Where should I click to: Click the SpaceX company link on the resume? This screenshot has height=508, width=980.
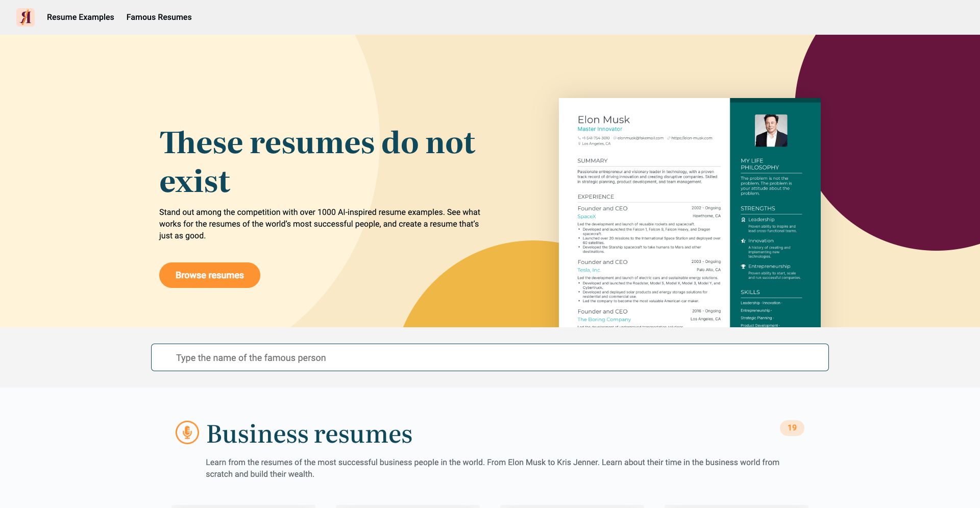586,216
